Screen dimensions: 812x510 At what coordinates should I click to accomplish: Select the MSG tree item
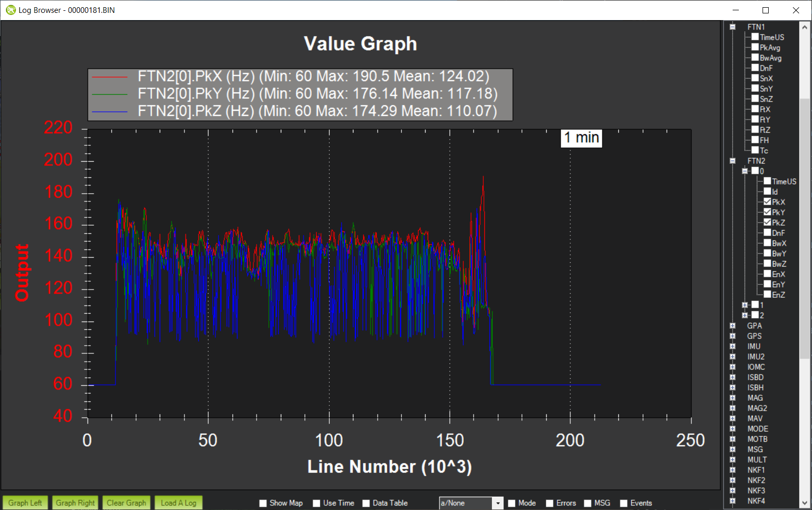(x=755, y=449)
